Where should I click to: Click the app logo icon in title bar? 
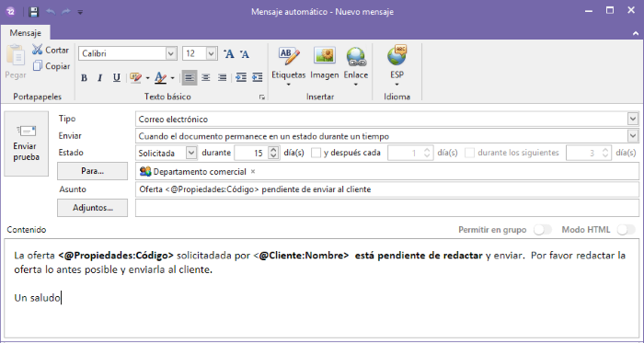[x=11, y=11]
